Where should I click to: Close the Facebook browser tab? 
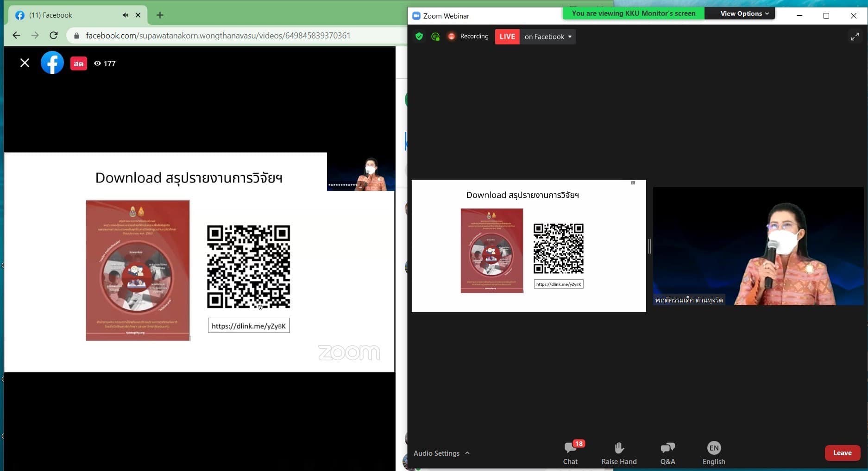tap(138, 15)
